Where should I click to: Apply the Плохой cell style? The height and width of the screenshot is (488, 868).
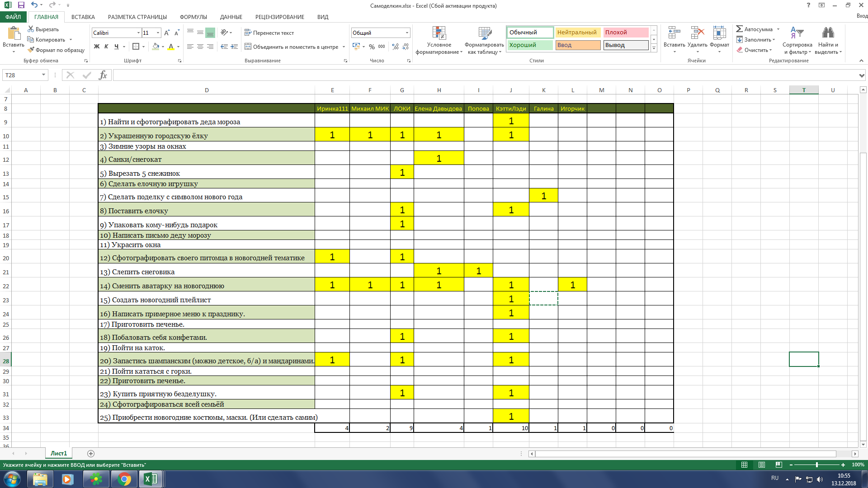click(625, 33)
